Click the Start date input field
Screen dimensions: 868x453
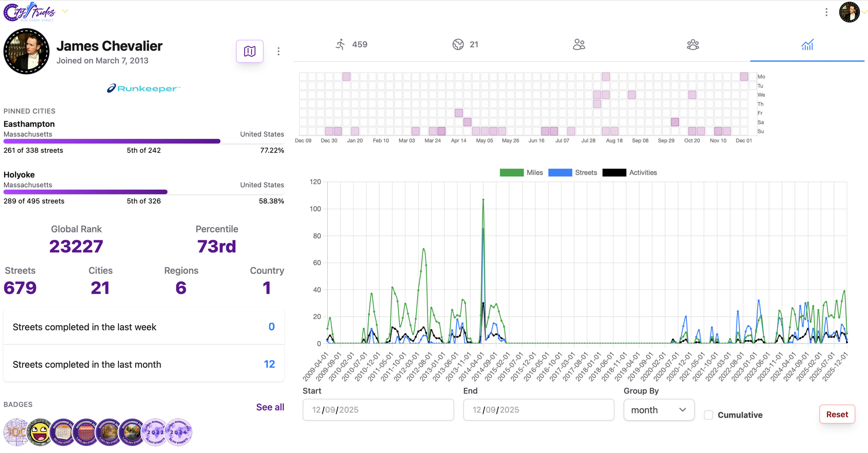coord(378,410)
